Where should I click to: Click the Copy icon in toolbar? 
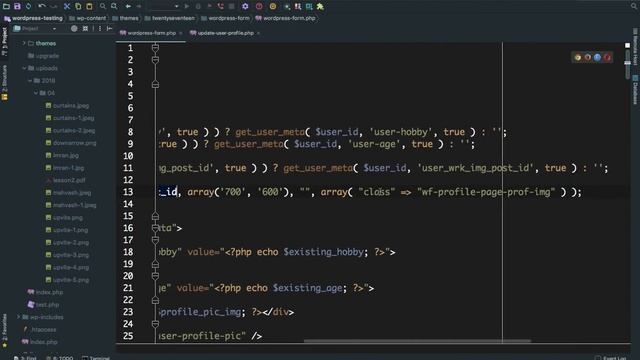78,6
